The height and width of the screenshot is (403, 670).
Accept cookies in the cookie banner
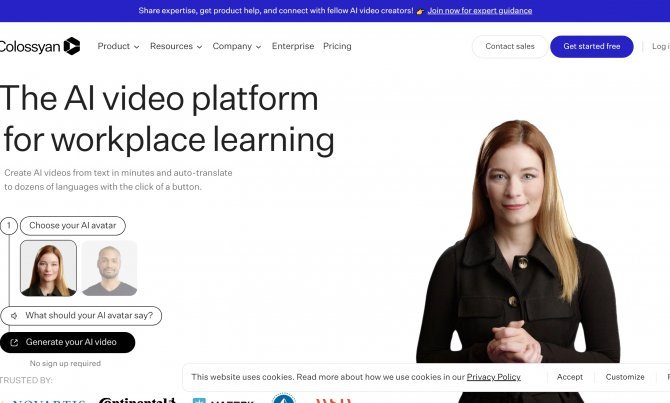(570, 377)
